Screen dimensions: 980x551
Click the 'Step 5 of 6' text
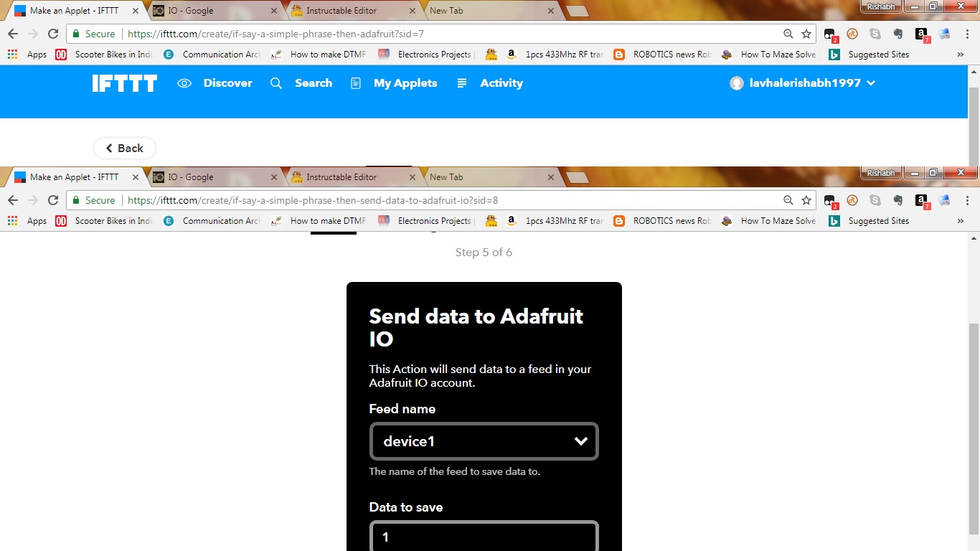pyautogui.click(x=484, y=253)
